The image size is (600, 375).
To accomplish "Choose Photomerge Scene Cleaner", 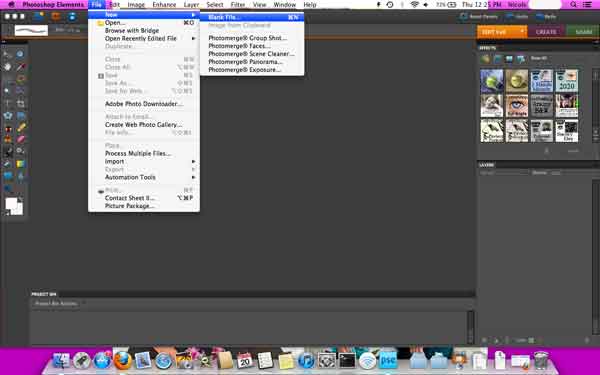I will [x=252, y=54].
